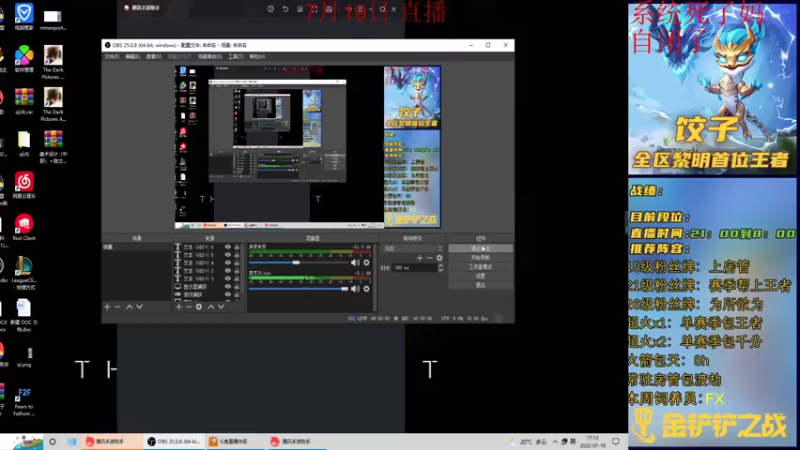Click the Exit button in Controls panel
The height and width of the screenshot is (450, 800).
480,285
